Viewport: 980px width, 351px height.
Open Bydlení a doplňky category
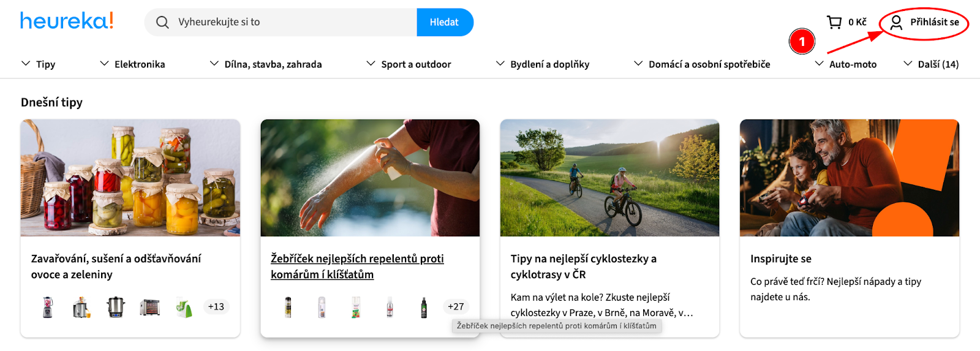click(543, 64)
